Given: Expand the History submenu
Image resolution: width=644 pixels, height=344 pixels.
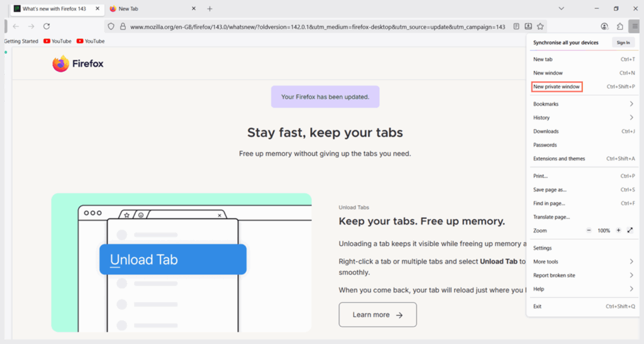Looking at the screenshot, I should 584,118.
